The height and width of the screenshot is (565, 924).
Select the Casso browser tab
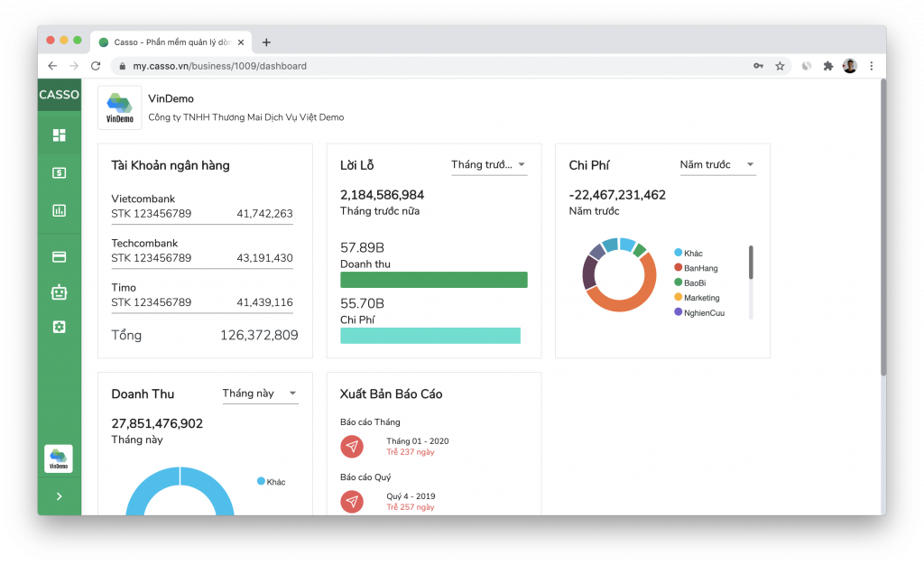tap(171, 42)
